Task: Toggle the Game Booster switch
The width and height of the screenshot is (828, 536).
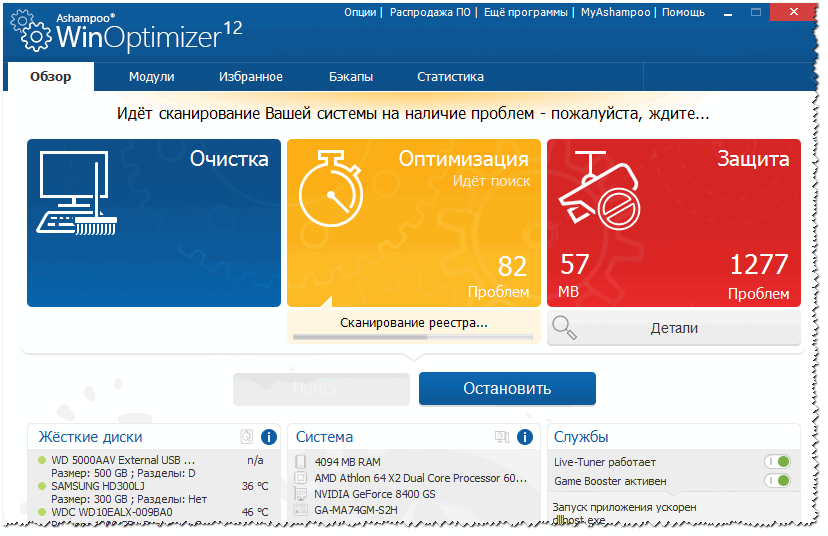Action: pos(777,481)
